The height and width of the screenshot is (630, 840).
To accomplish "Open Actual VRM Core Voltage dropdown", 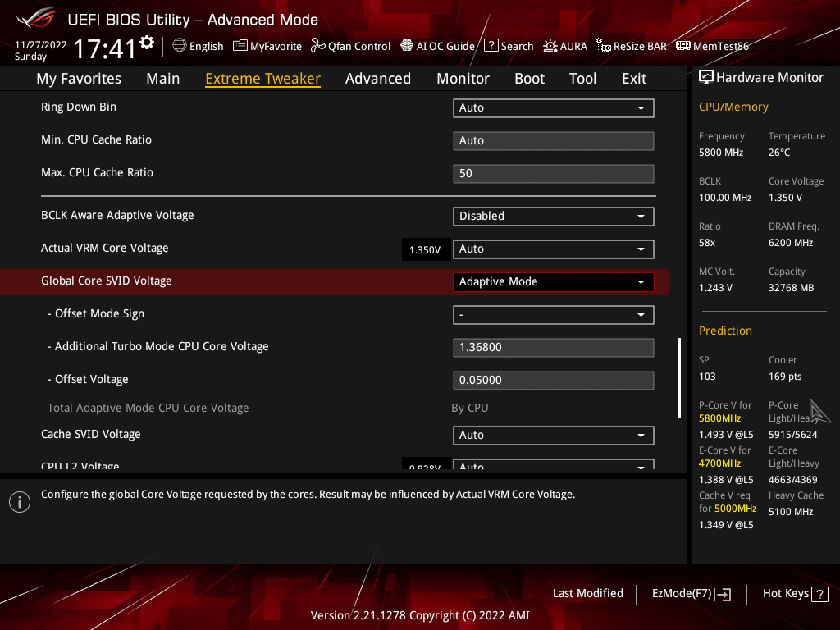I will 554,249.
